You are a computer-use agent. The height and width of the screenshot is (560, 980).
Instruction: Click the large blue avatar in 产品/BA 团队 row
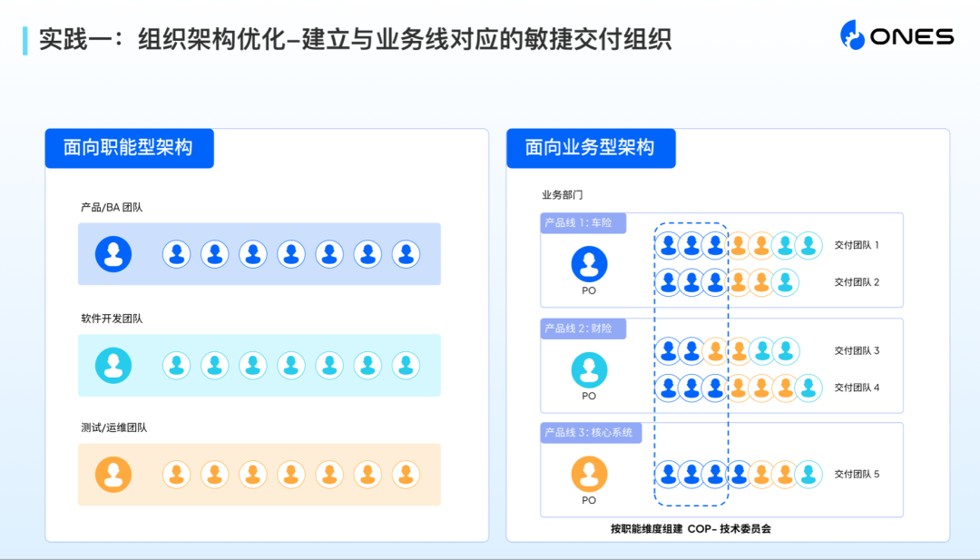point(113,254)
